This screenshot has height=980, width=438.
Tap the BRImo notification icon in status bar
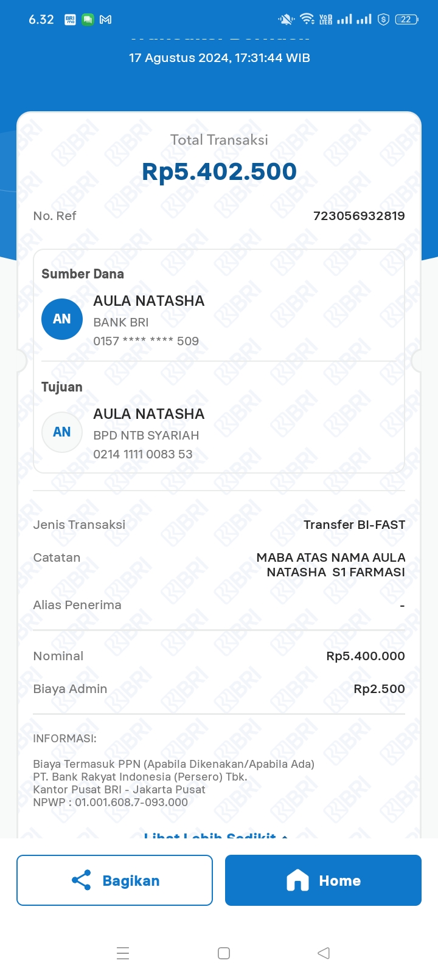click(x=70, y=19)
